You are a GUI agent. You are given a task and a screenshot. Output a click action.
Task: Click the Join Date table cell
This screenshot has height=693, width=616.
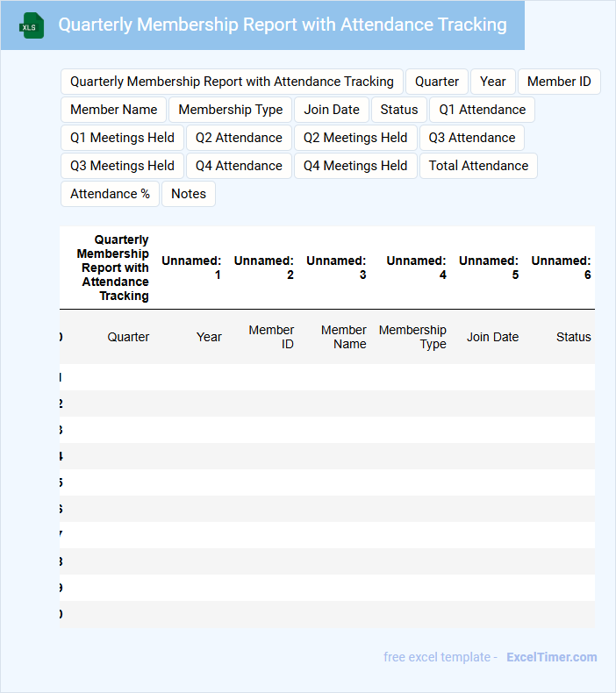(492, 337)
